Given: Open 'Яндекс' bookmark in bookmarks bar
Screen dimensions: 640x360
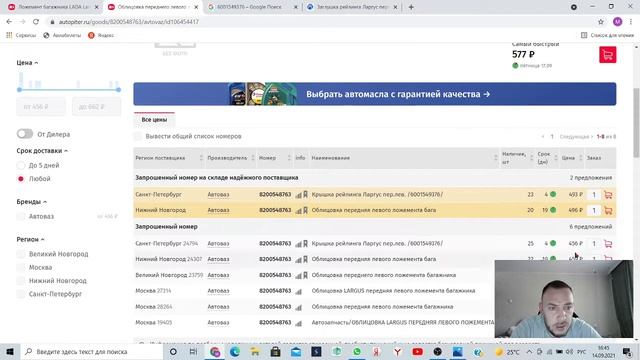Looking at the screenshot, I should point(101,36).
